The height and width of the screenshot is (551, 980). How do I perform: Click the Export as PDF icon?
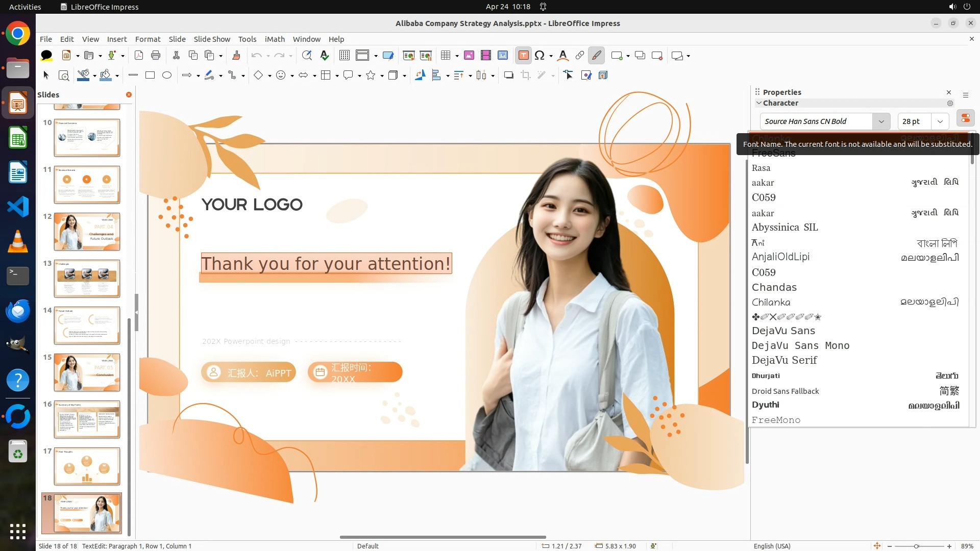pyautogui.click(x=139, y=56)
